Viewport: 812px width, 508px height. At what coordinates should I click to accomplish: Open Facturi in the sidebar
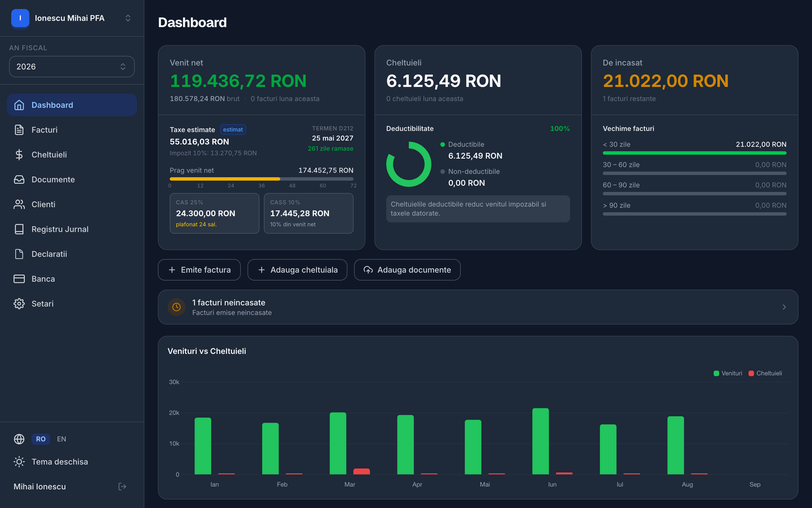(x=72, y=130)
